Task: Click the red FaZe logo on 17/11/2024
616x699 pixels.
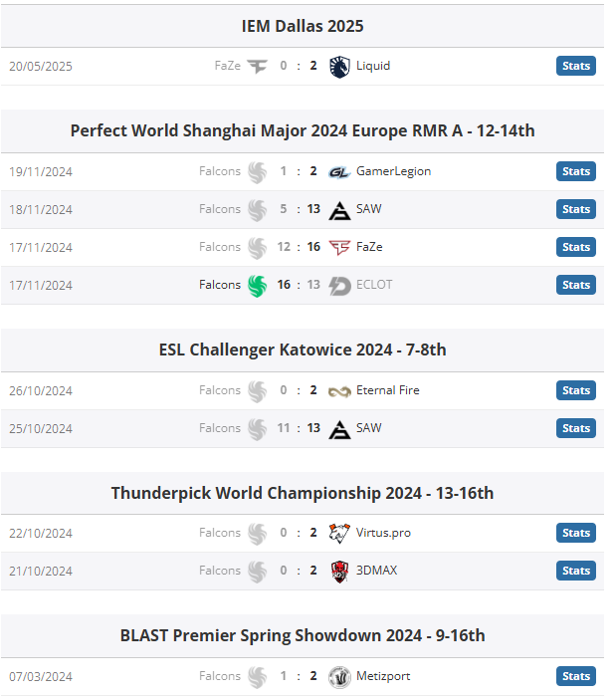Action: 339,247
